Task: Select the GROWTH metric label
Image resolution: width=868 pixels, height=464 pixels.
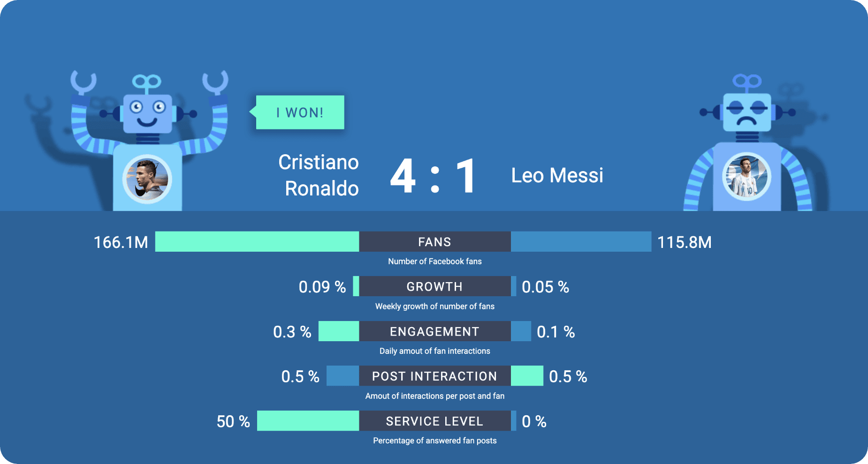Action: click(x=434, y=286)
